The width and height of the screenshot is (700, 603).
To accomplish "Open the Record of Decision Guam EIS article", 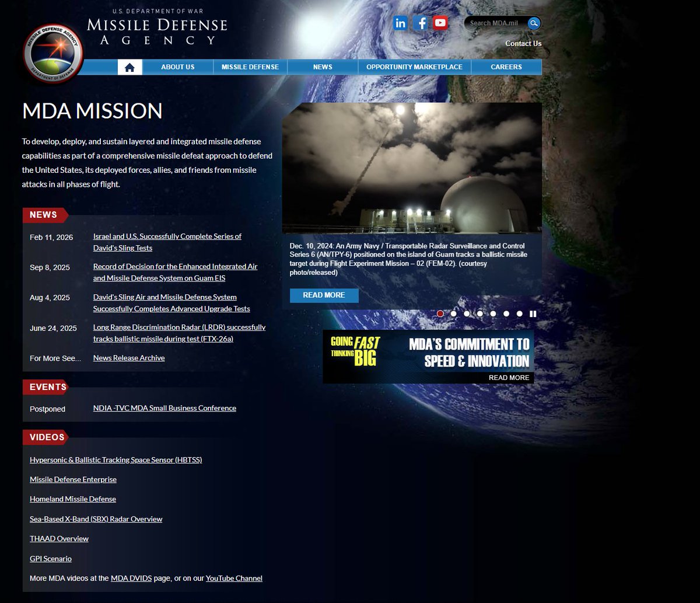I will coord(176,273).
